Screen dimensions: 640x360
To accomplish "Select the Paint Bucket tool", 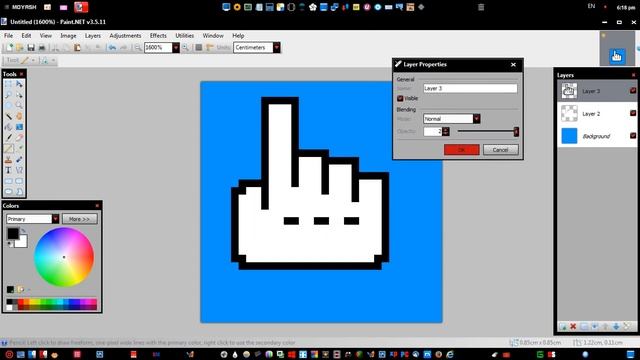I will tap(9, 127).
